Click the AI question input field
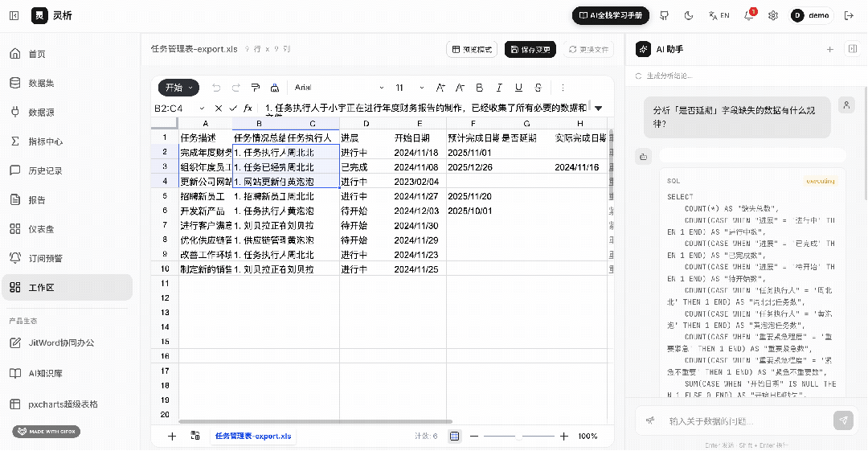Viewport: 868px width, 451px height. [x=747, y=421]
